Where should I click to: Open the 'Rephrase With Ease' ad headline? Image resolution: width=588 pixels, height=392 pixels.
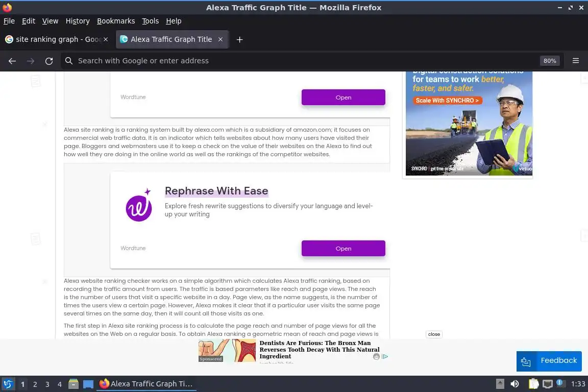(x=216, y=191)
